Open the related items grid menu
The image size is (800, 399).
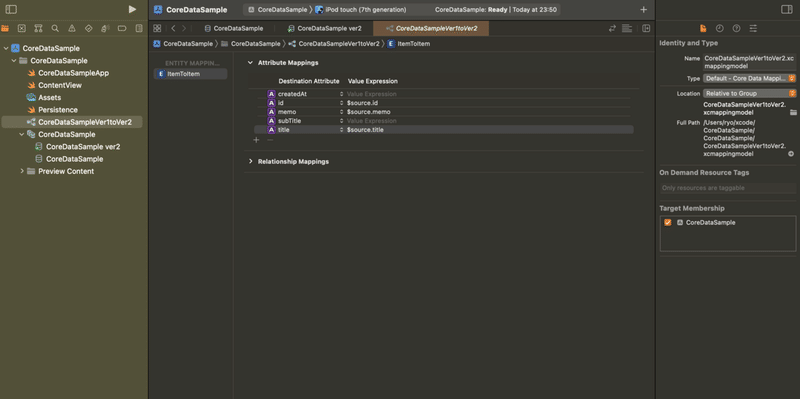coord(157,29)
